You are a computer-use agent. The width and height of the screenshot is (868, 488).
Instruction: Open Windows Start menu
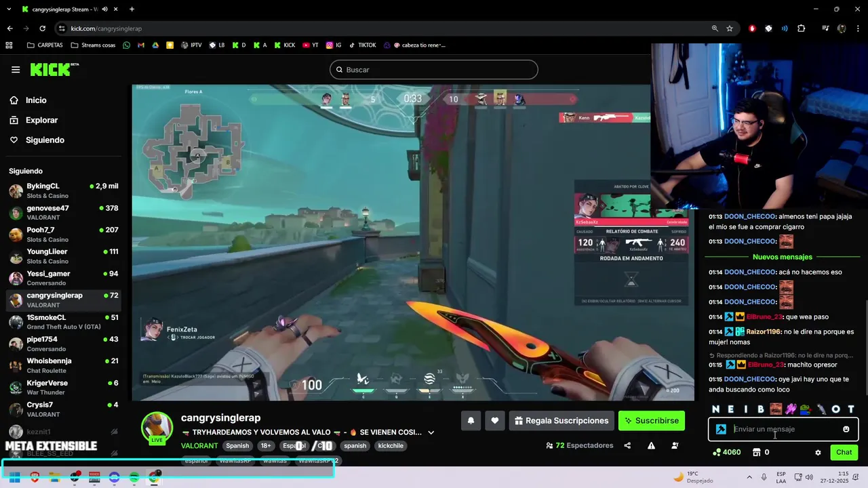coord(14,477)
